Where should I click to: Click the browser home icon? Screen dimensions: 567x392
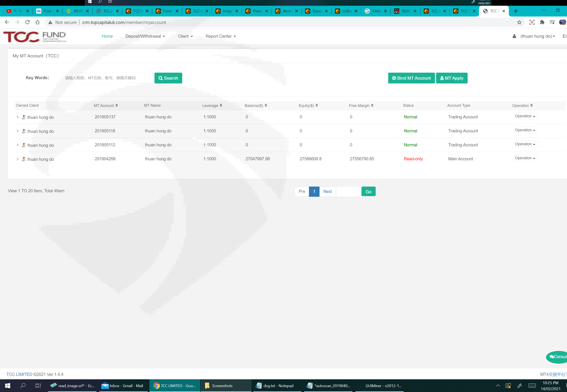37,22
